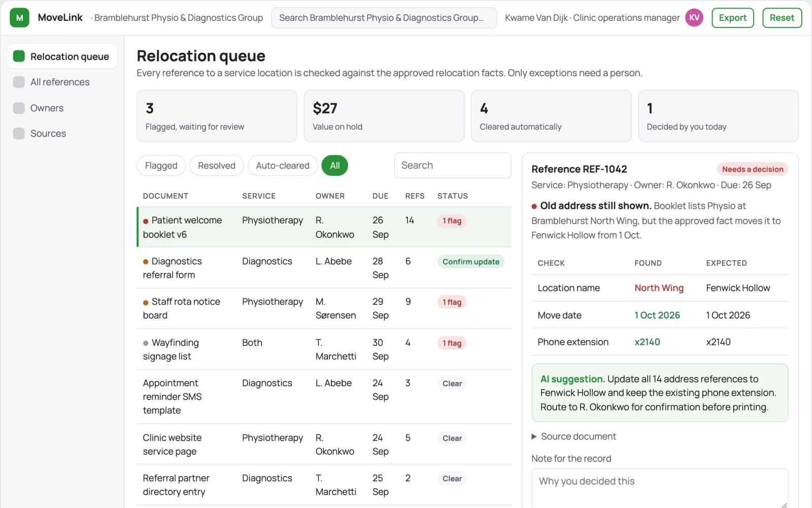Image resolution: width=812 pixels, height=508 pixels.
Task: Click the Export button
Action: (733, 18)
